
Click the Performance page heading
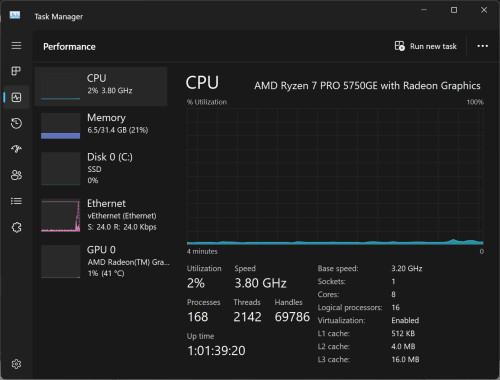pos(69,46)
